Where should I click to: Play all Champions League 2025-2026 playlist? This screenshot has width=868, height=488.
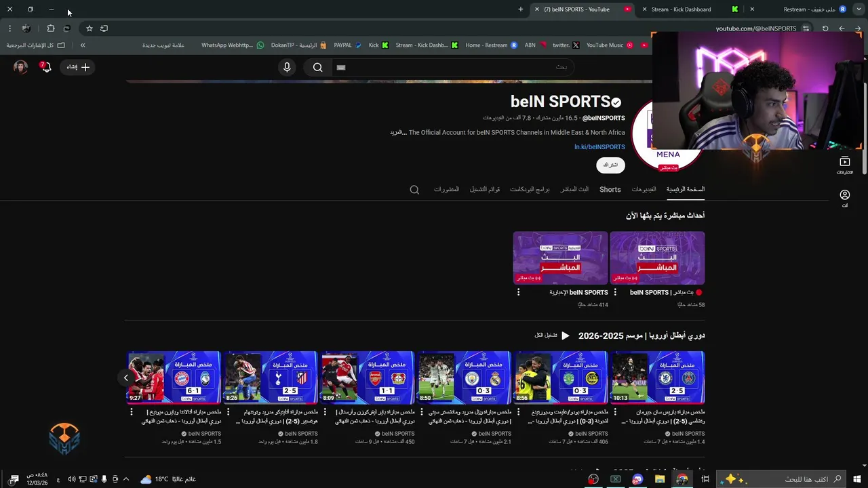pyautogui.click(x=552, y=335)
